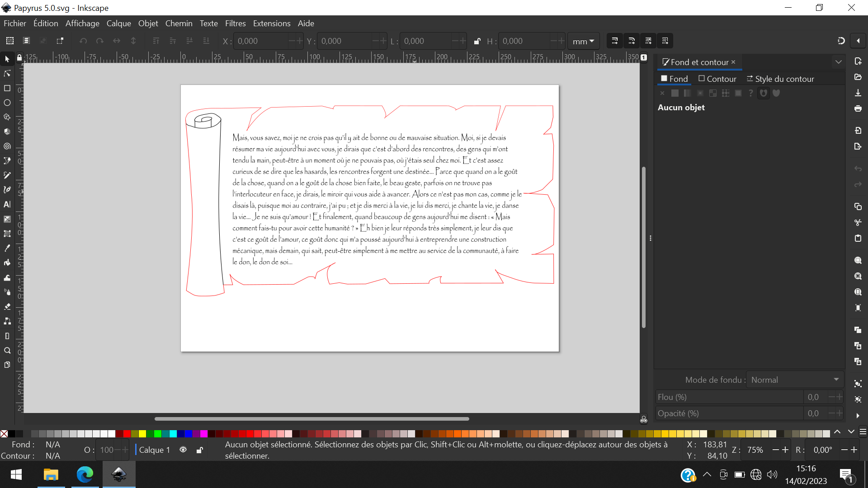This screenshot has height=488, width=868.
Task: Decrease rotation with minus button
Action: (844, 450)
